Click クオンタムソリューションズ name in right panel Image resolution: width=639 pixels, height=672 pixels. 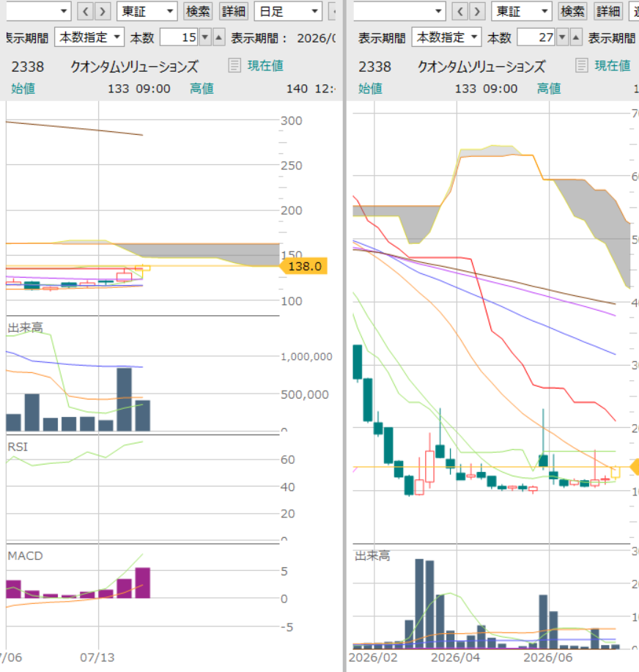[481, 67]
